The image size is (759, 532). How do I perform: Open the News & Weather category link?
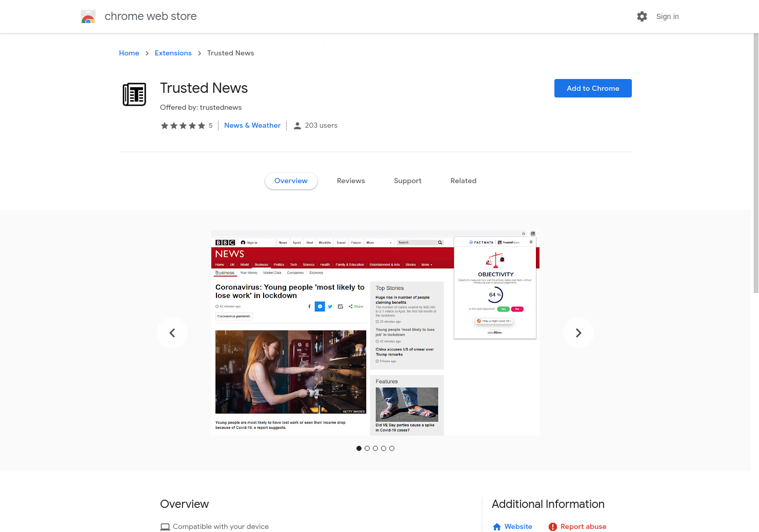[252, 125]
